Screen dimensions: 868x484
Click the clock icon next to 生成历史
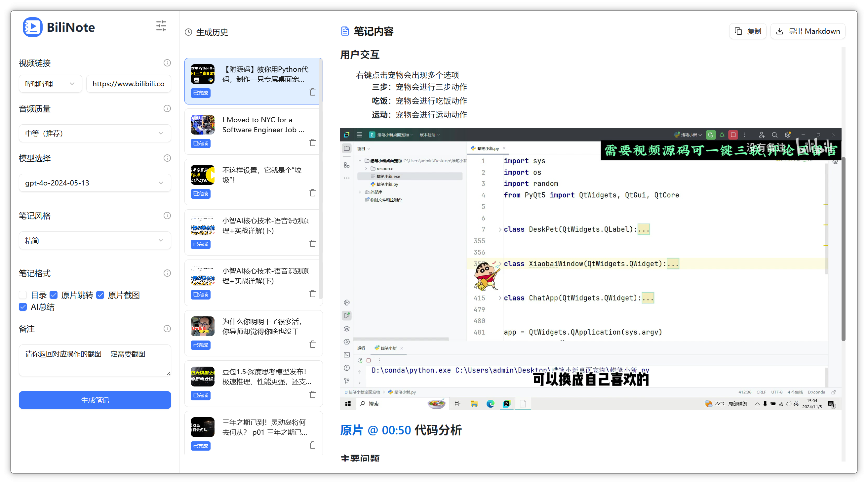pyautogui.click(x=188, y=32)
